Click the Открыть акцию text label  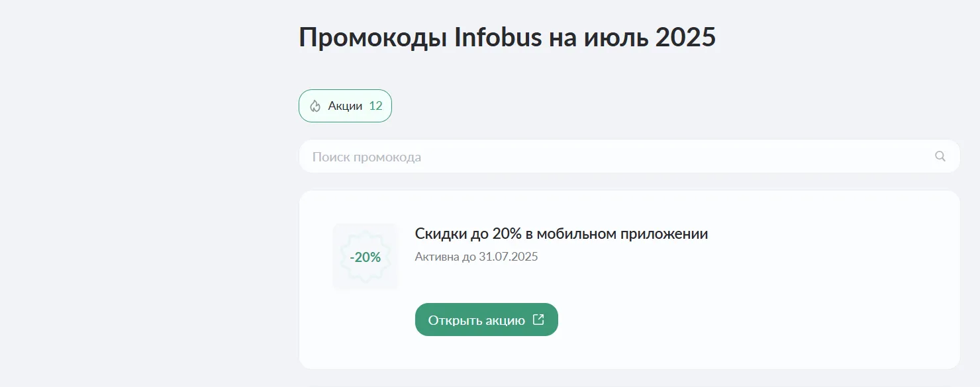tap(476, 320)
